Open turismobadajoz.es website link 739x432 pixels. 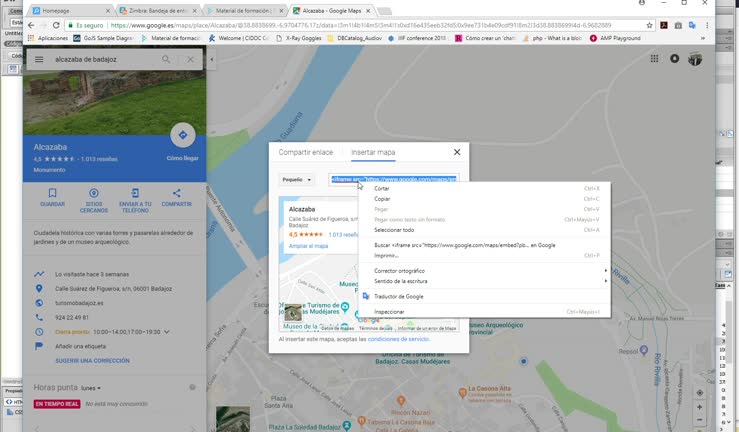click(79, 303)
